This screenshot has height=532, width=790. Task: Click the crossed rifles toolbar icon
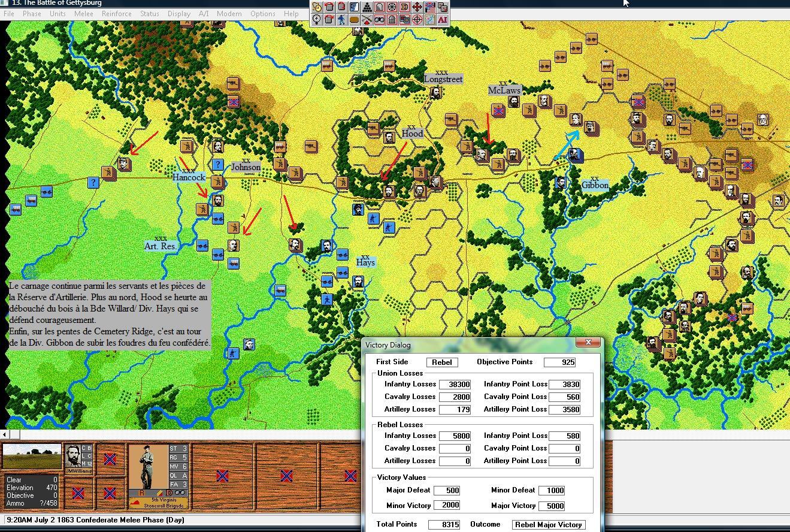(x=367, y=20)
